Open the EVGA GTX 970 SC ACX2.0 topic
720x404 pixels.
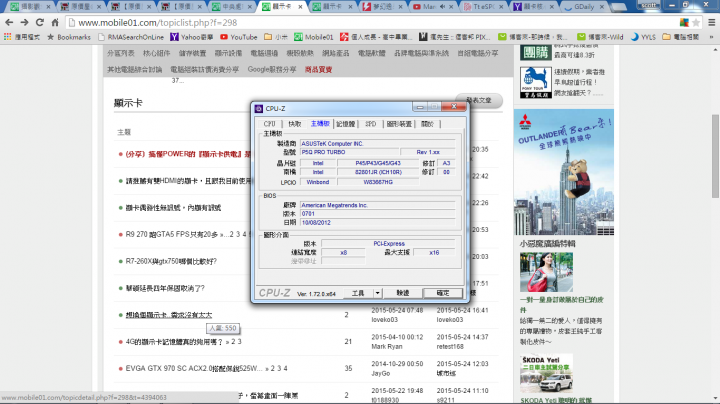194,368
